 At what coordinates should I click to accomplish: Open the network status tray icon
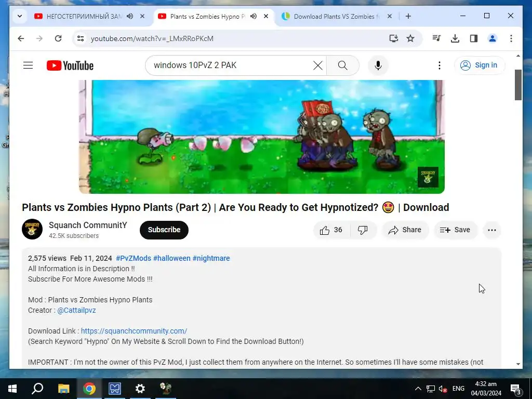pyautogui.click(x=431, y=389)
